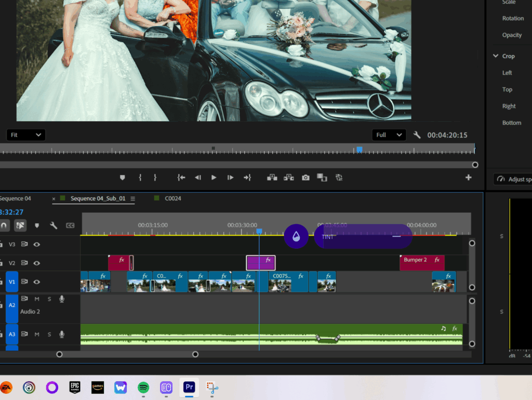Viewport: 532px width, 400px height.
Task: Mute the Audio 2 track
Action: [37, 299]
